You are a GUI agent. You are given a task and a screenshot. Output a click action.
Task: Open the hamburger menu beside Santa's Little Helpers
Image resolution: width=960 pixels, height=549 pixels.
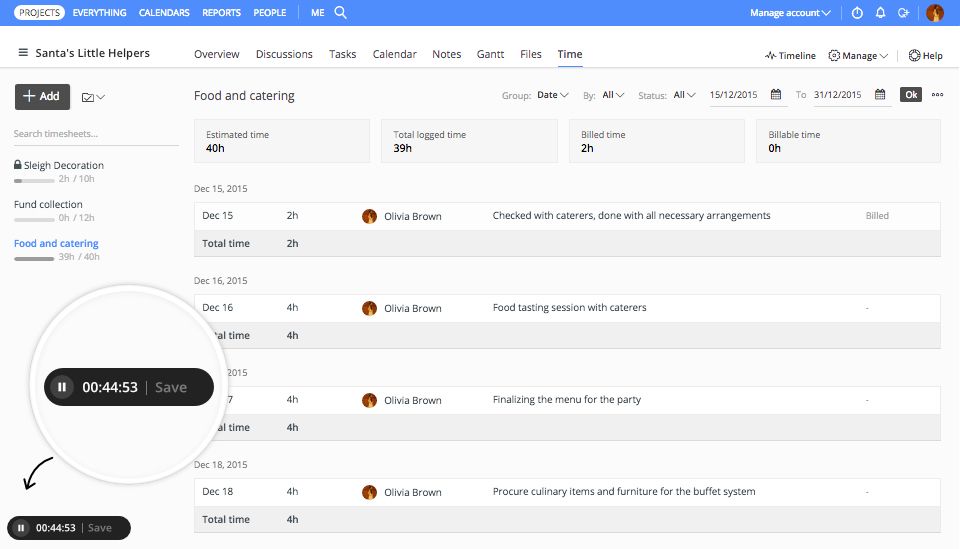tap(23, 53)
